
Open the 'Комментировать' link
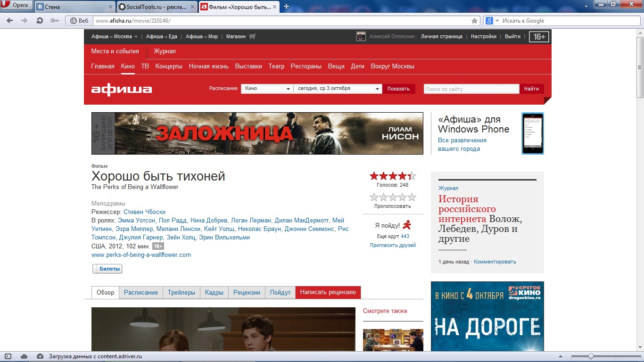495,262
